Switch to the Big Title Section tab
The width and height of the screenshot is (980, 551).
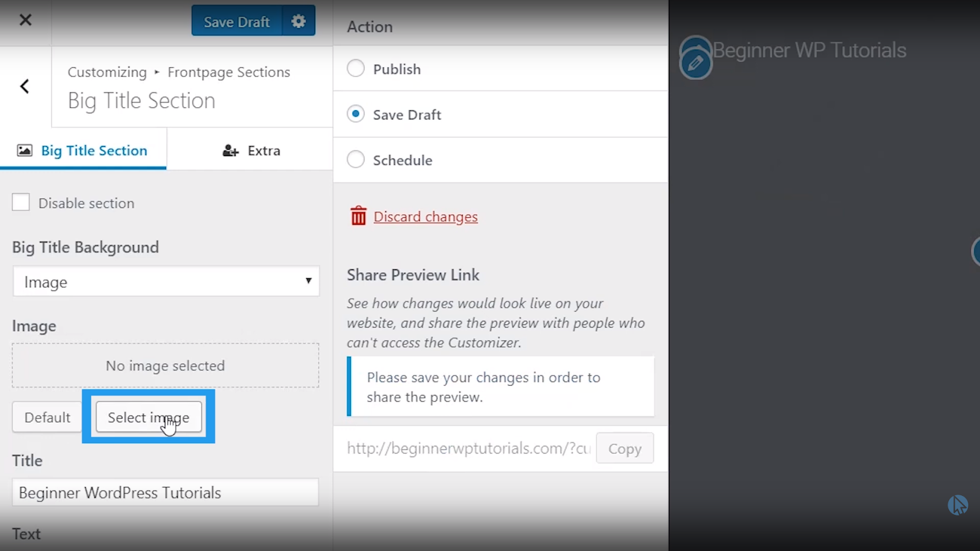pos(83,151)
